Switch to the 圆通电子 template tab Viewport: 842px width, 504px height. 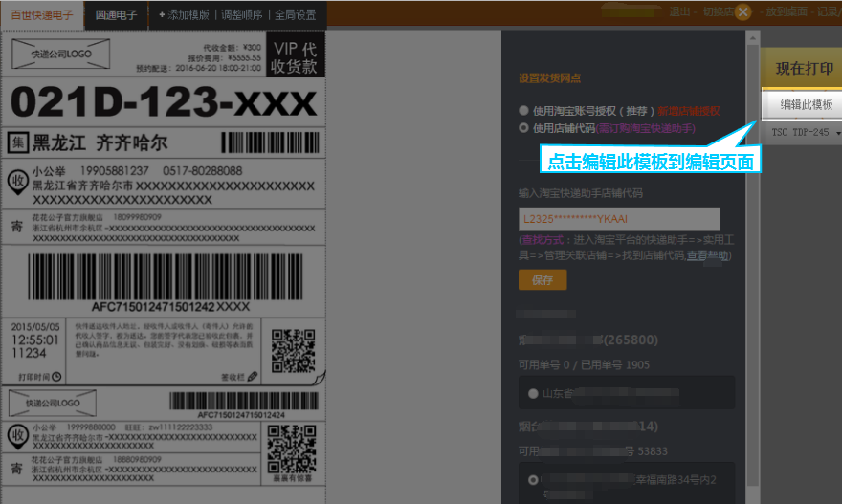(x=116, y=15)
